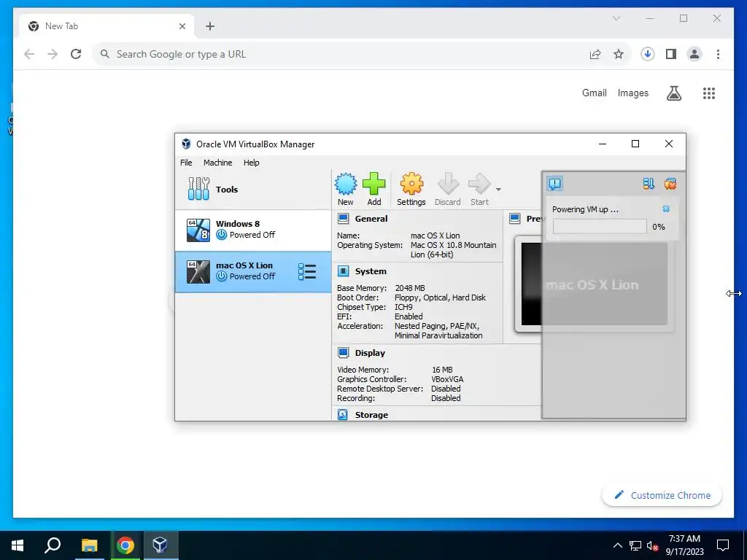
Task: Select the Tools icon in VirtualBox sidebar
Action: click(x=198, y=189)
